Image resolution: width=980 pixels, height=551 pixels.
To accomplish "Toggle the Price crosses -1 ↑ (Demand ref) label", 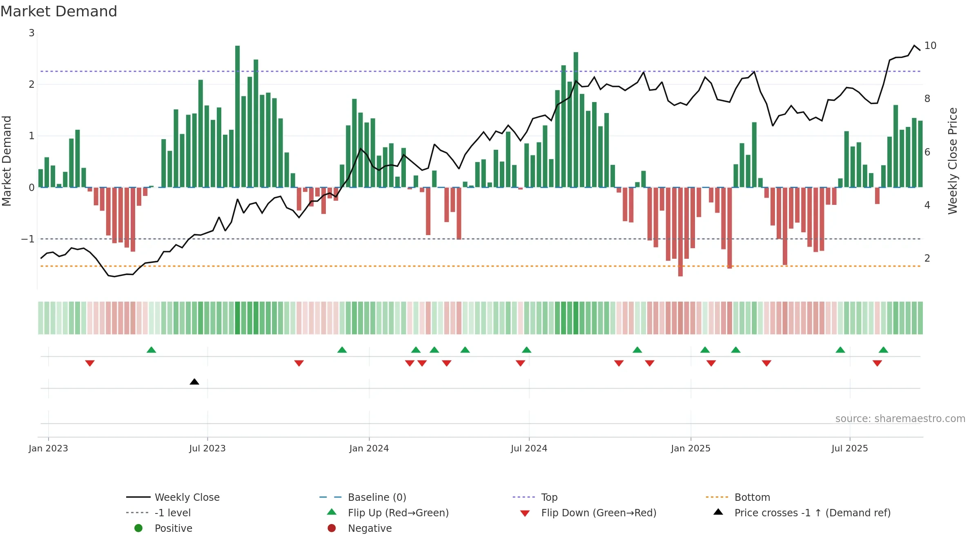I will (813, 513).
